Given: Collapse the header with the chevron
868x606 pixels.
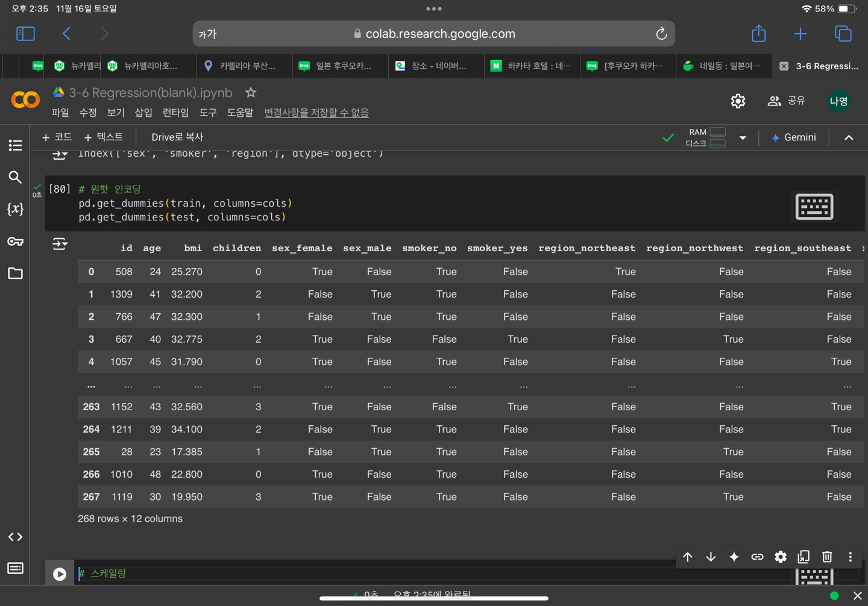Looking at the screenshot, I should coord(849,137).
